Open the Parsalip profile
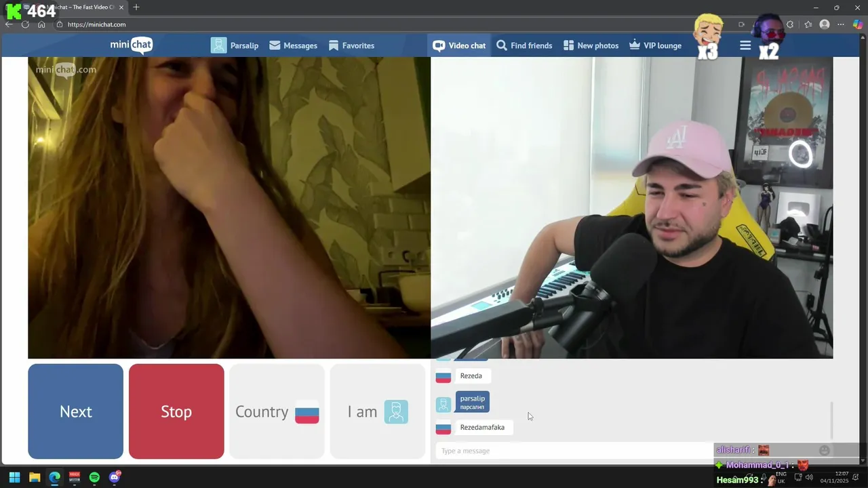Screen dimensions: 868x488 click(x=235, y=45)
